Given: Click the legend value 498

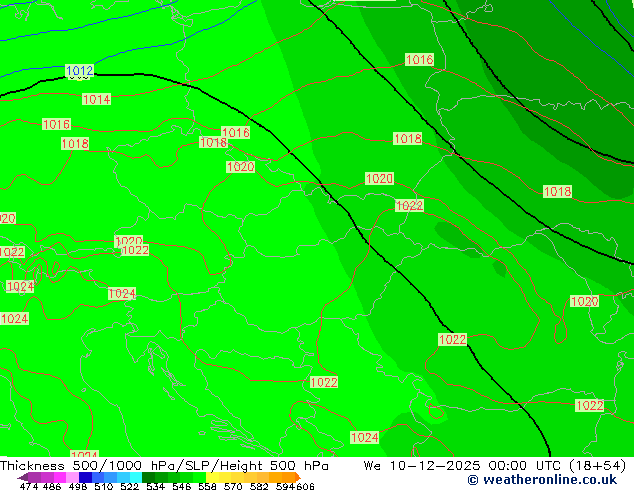Looking at the screenshot, I should click(x=78, y=486).
